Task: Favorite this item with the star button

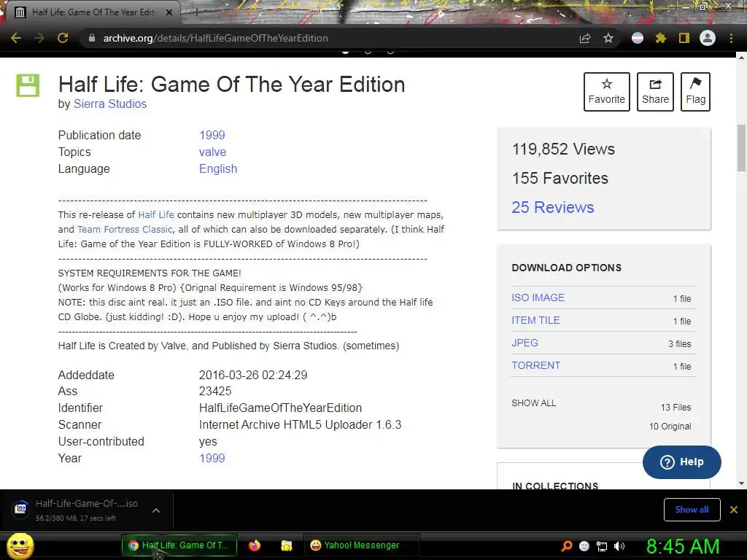Action: tap(607, 92)
